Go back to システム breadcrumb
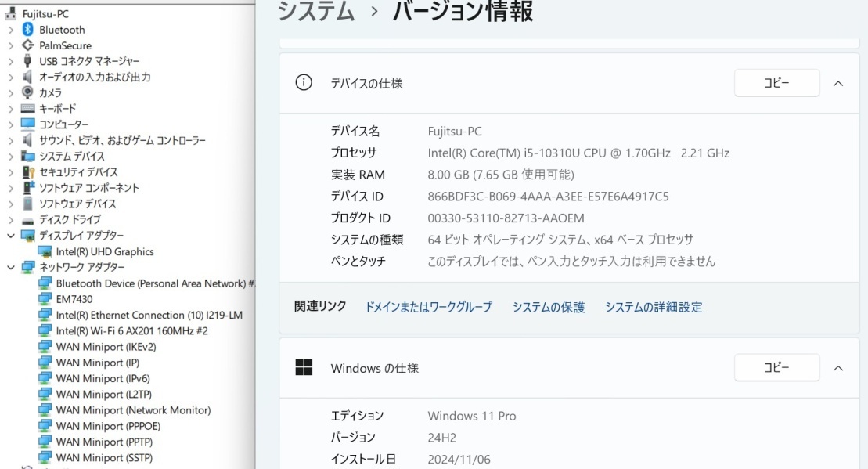 pos(315,11)
